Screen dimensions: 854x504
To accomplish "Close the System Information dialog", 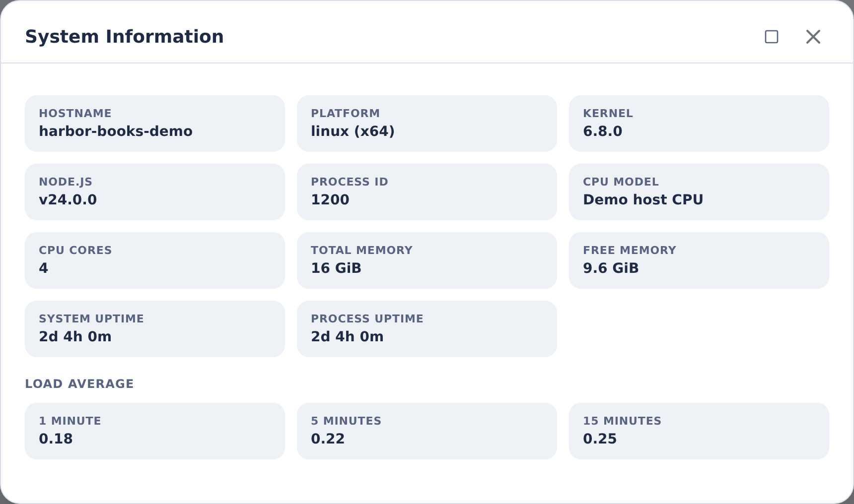I will (x=813, y=37).
